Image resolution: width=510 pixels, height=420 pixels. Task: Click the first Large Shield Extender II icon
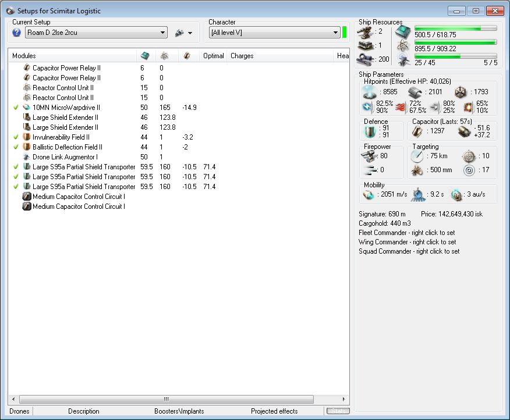[x=27, y=117]
